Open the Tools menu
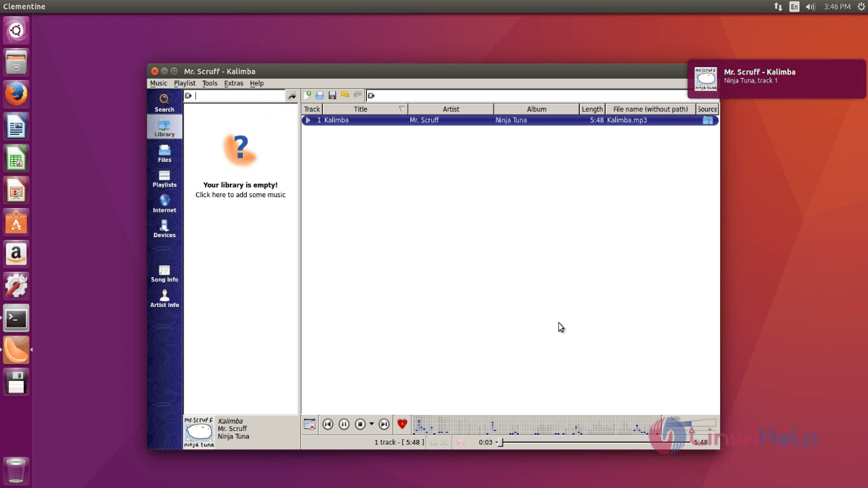This screenshot has width=868, height=488. coord(210,83)
